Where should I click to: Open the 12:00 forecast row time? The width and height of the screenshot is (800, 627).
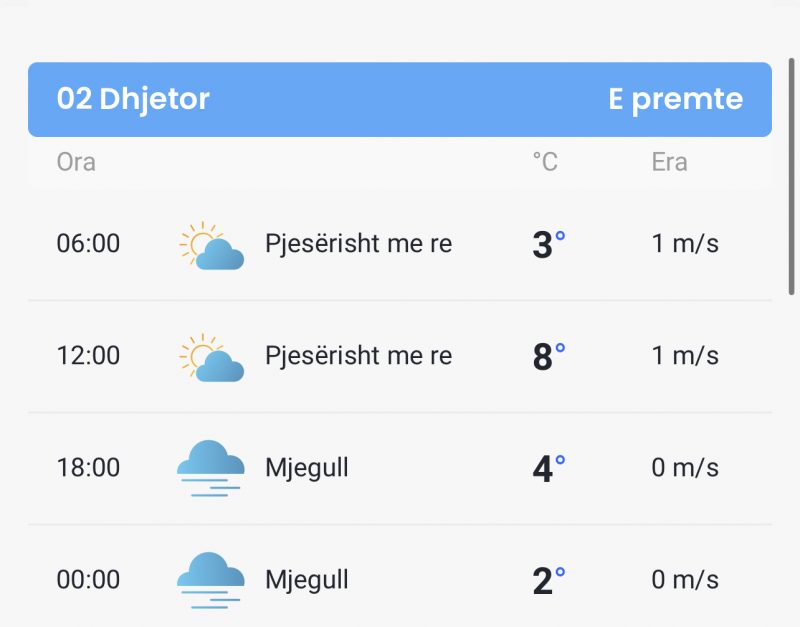(88, 356)
